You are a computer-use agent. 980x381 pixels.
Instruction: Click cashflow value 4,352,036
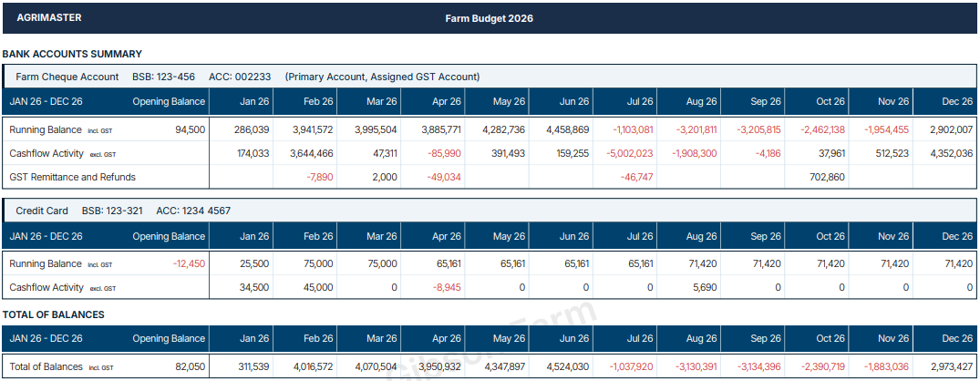(952, 154)
